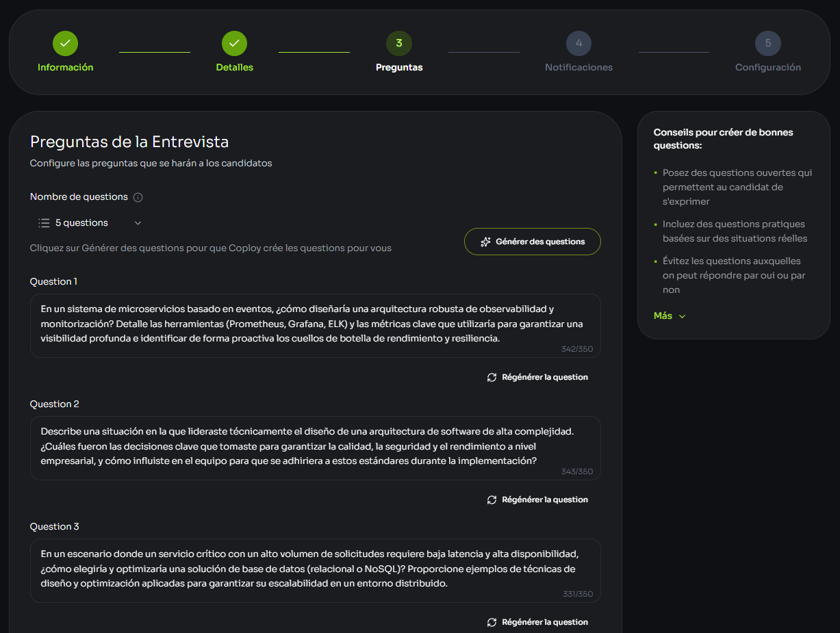Click the green checkmark on the Información step
Screen dimensions: 840x633
coord(65,42)
